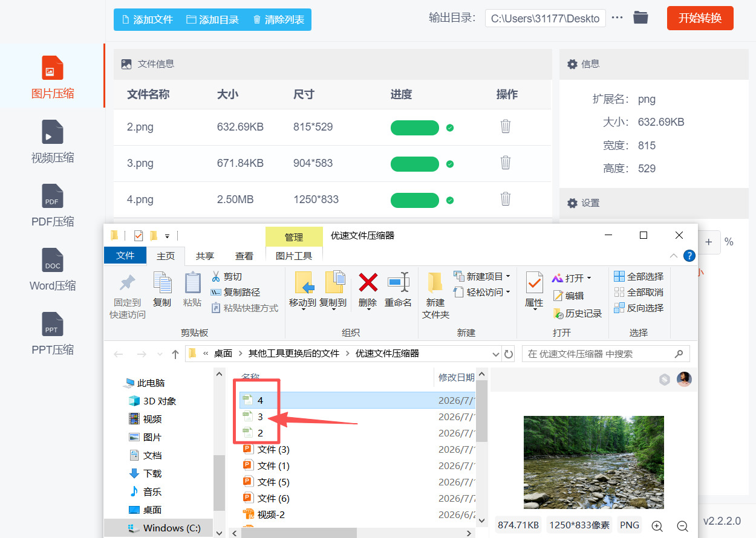Screen dimensions: 756x538
Task: Open the 视频压缩 sidebar section
Action: pos(53,143)
